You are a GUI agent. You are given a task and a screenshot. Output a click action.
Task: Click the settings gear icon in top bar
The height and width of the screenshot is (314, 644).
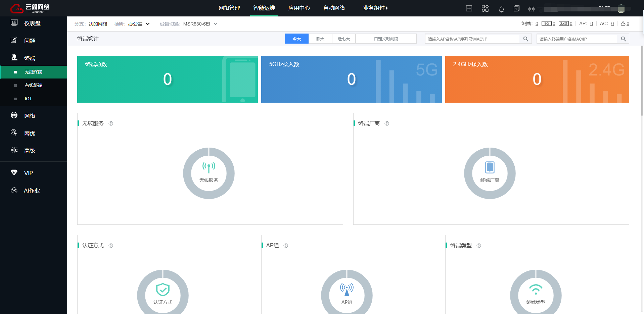coord(531,9)
